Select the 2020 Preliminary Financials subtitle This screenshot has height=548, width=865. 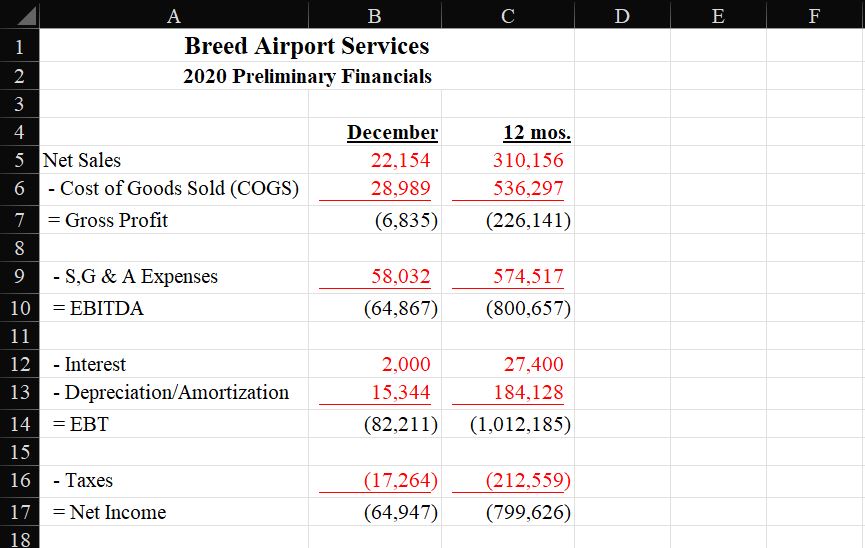click(307, 76)
